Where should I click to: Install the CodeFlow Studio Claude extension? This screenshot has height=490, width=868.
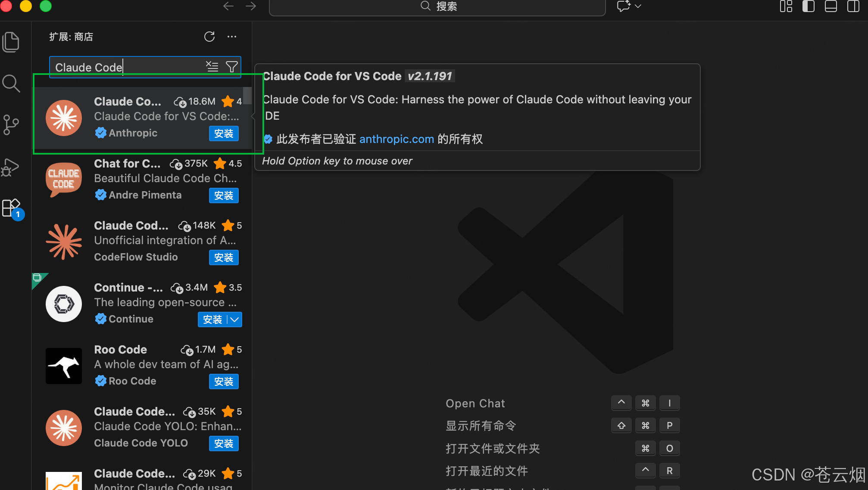[224, 257]
